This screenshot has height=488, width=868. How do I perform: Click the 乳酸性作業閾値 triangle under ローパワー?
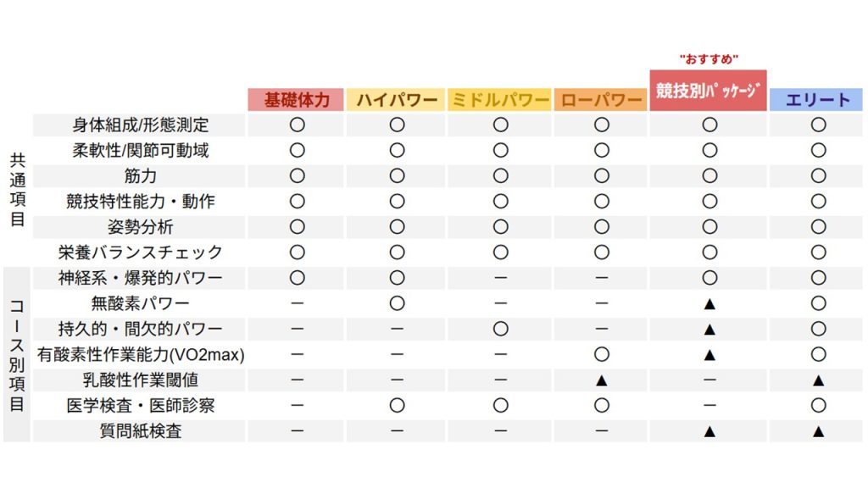(x=602, y=380)
